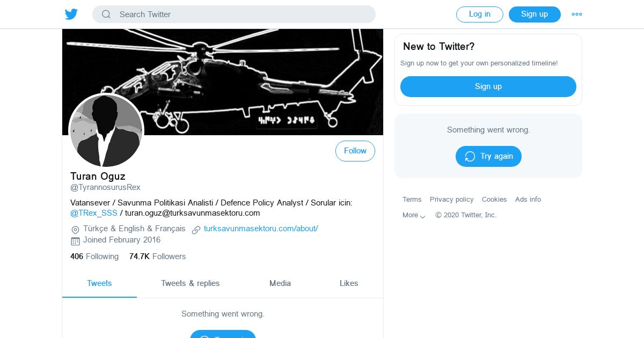Follow Turan Oguz

pyautogui.click(x=355, y=151)
